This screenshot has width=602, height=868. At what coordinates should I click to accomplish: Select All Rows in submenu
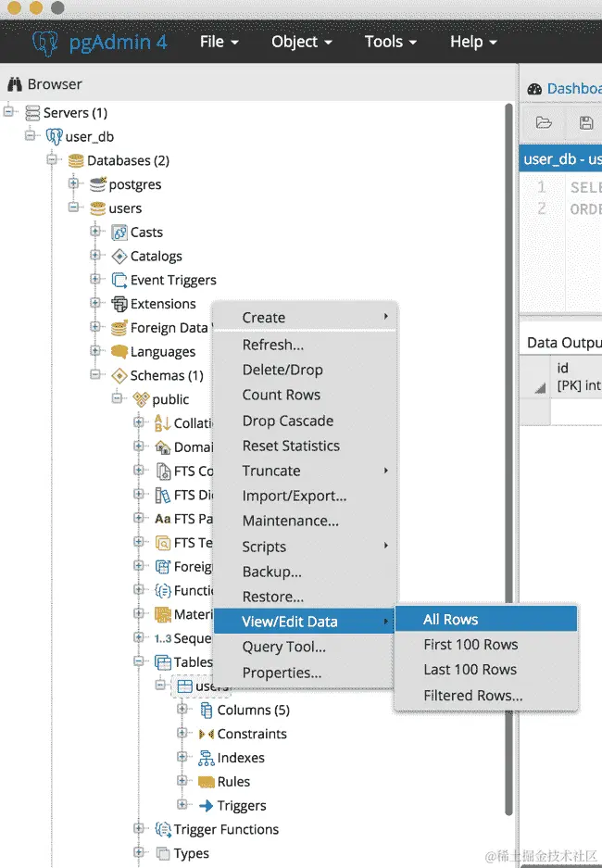coord(486,620)
